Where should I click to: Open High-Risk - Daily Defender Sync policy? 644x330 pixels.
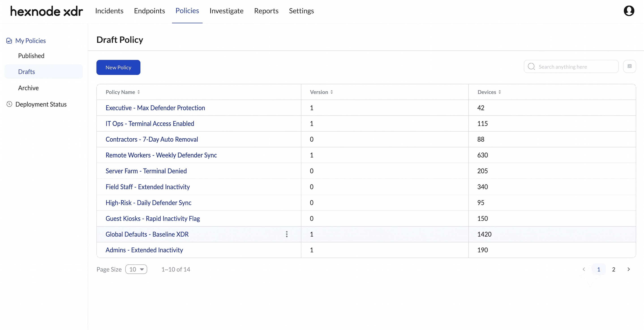click(148, 203)
